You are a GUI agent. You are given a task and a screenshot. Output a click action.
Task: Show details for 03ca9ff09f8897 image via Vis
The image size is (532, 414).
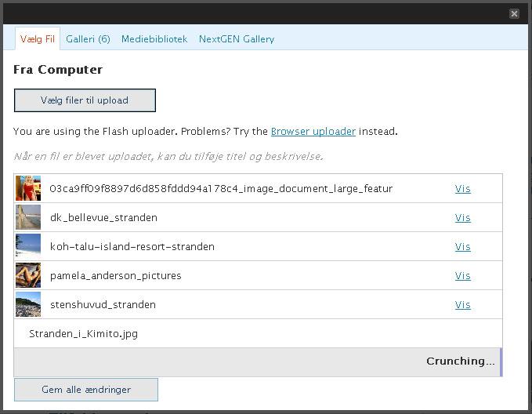[x=462, y=189]
